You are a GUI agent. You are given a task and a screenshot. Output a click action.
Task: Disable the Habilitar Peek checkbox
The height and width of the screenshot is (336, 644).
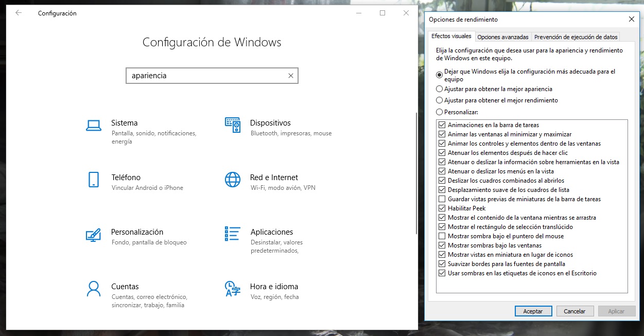tap(442, 208)
